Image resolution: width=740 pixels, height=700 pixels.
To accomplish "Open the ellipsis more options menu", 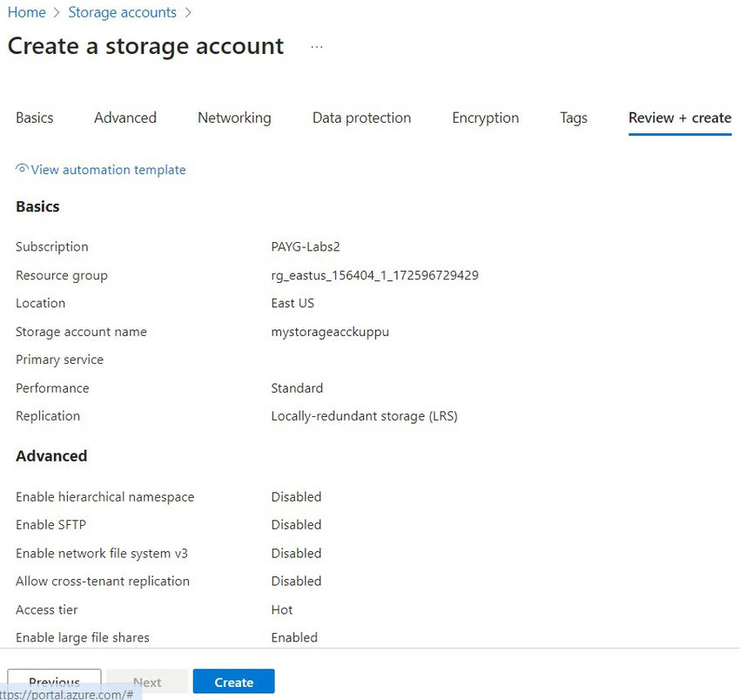I will point(316,47).
